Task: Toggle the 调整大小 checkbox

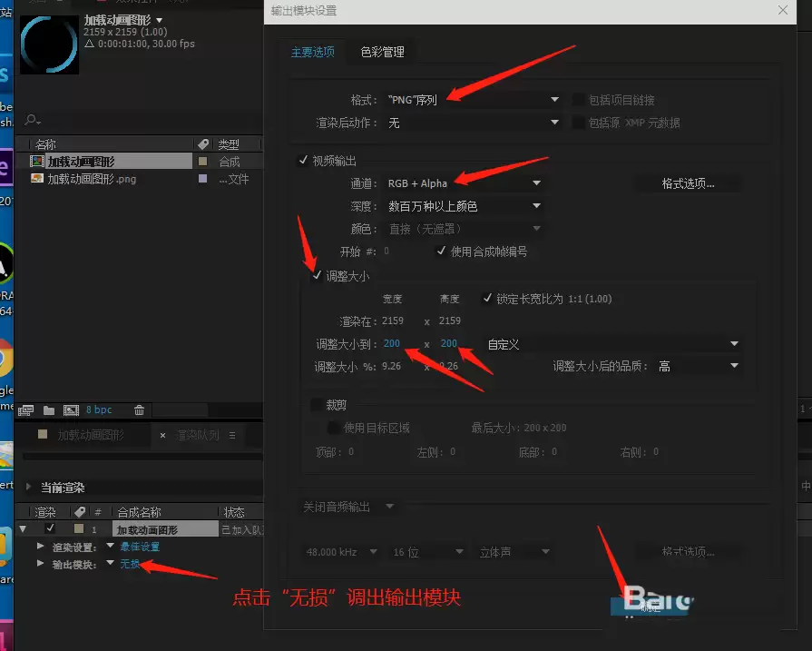Action: click(317, 276)
